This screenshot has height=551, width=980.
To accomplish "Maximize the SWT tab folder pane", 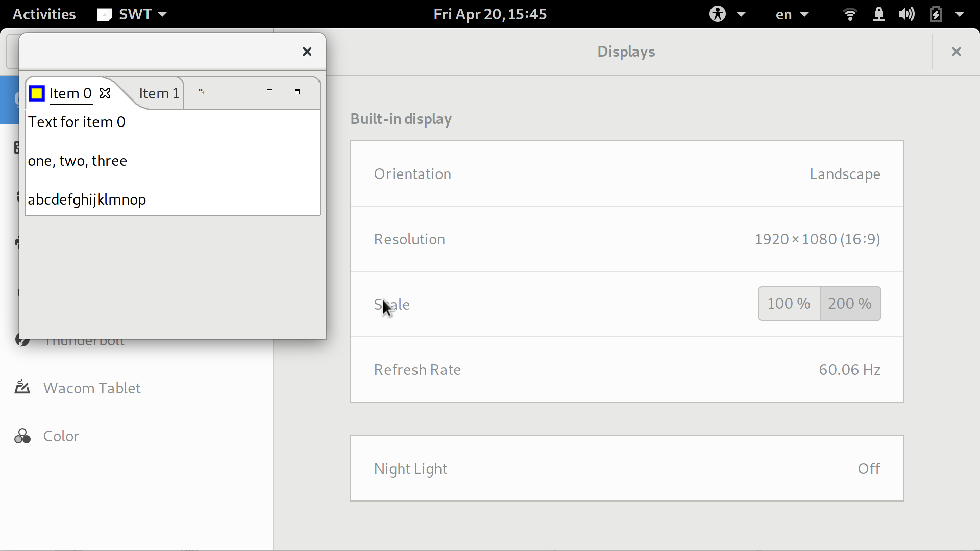I will tap(297, 92).
